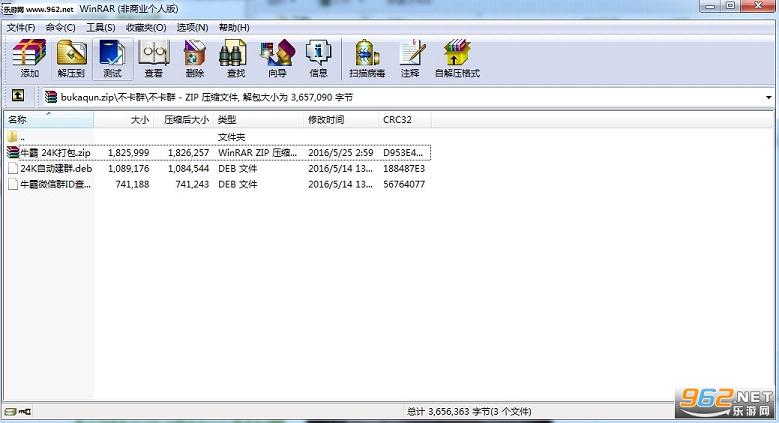This screenshot has height=423, width=779.
Task: Click the 扫描病毒 (Virus Scan) icon
Action: (x=367, y=59)
